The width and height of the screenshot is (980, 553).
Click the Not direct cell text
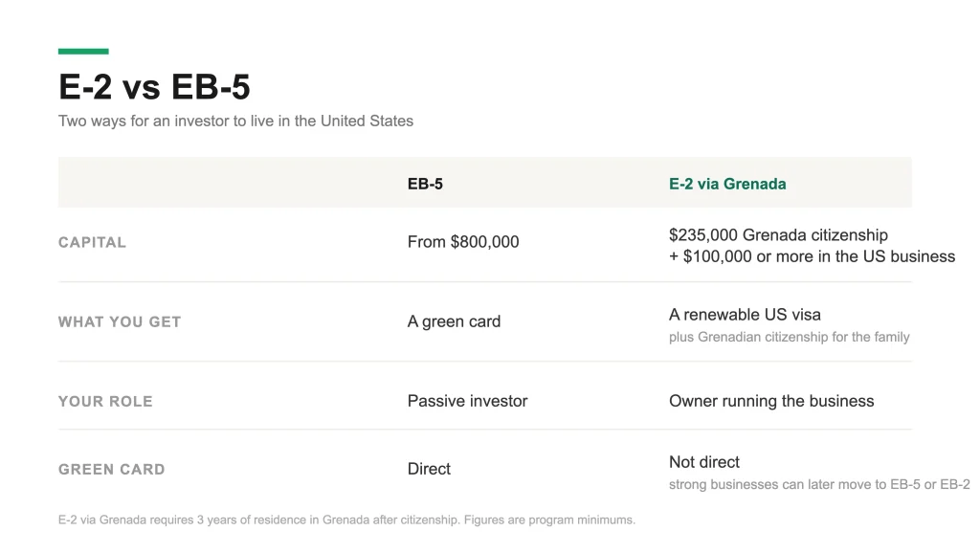tap(704, 462)
